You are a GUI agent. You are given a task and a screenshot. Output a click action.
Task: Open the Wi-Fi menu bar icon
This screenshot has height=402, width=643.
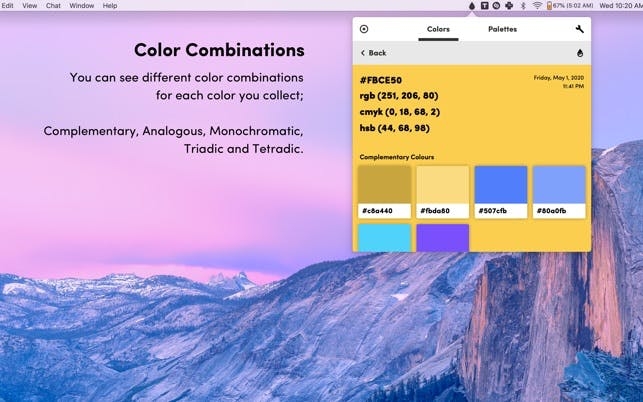coord(537,6)
